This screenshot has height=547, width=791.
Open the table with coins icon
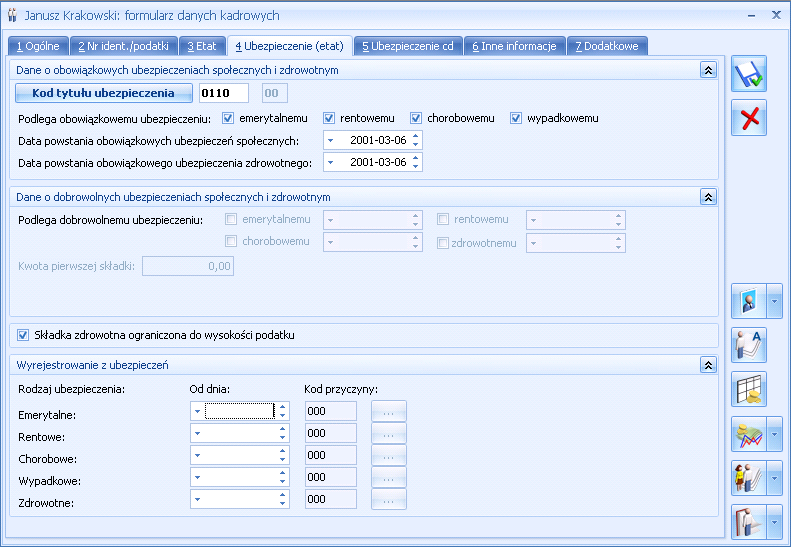[749, 389]
